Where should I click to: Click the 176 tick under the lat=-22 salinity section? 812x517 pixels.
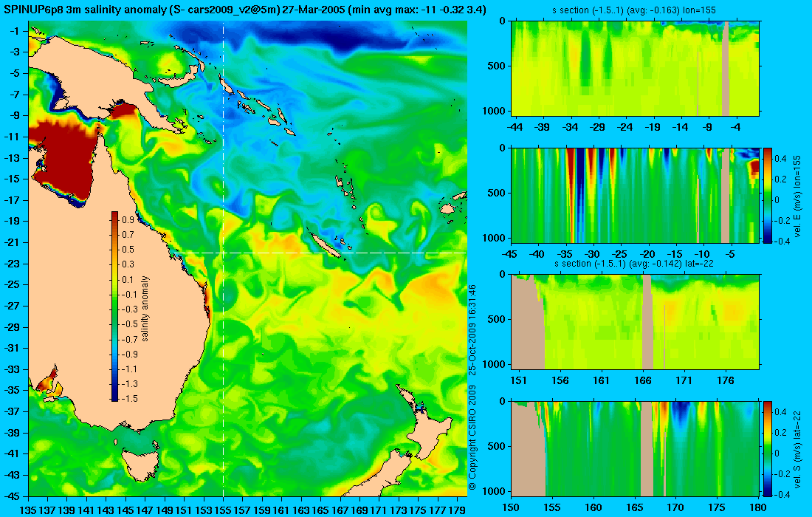pos(726,380)
